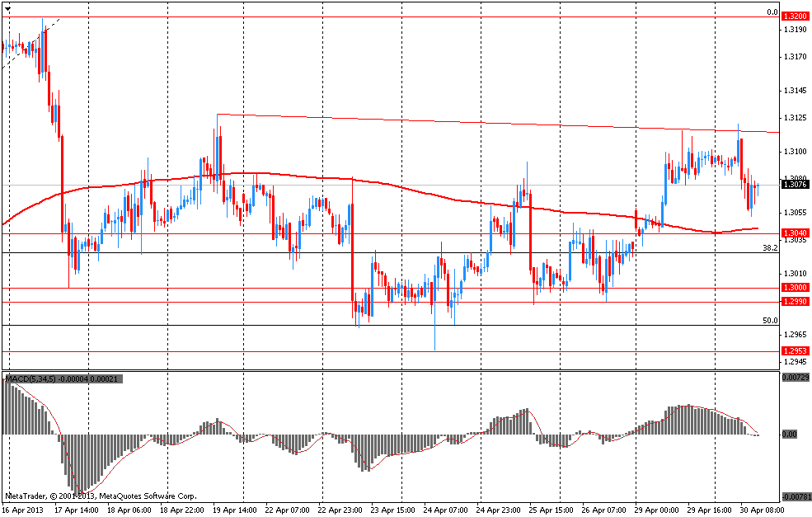
Task: Click the MACD scale value -0.00781
Action: point(795,496)
